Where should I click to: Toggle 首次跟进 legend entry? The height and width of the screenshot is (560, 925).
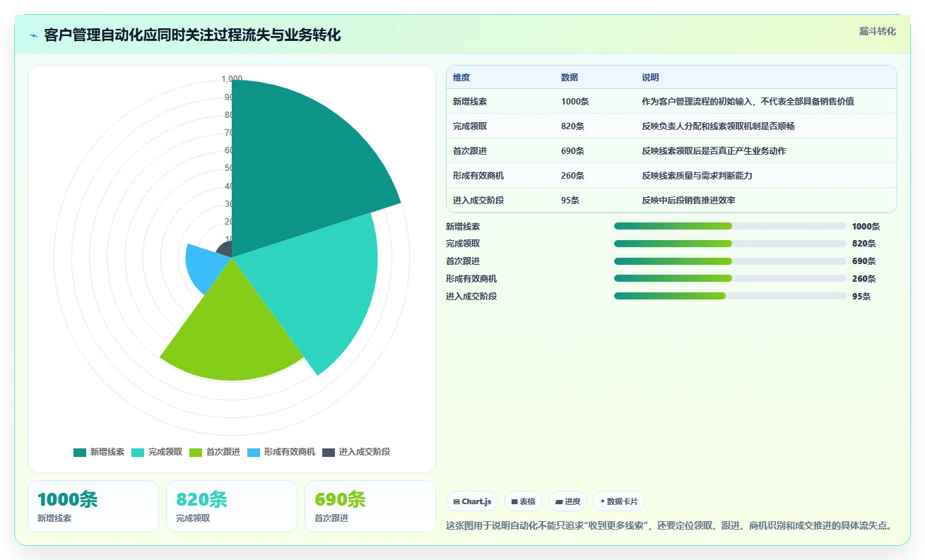[215, 452]
